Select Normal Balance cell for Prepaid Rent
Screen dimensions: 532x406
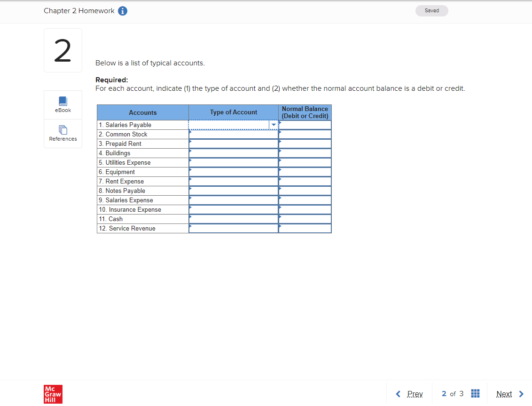(x=305, y=143)
